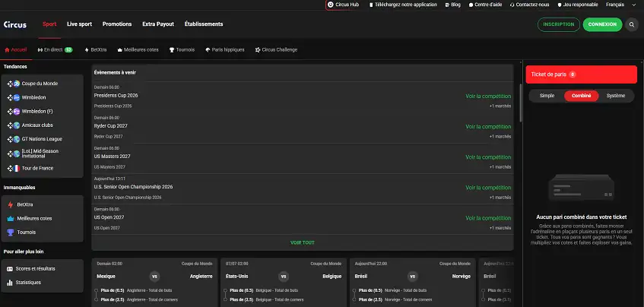Open the search magnifier icon
644x307 pixels.
click(631, 24)
